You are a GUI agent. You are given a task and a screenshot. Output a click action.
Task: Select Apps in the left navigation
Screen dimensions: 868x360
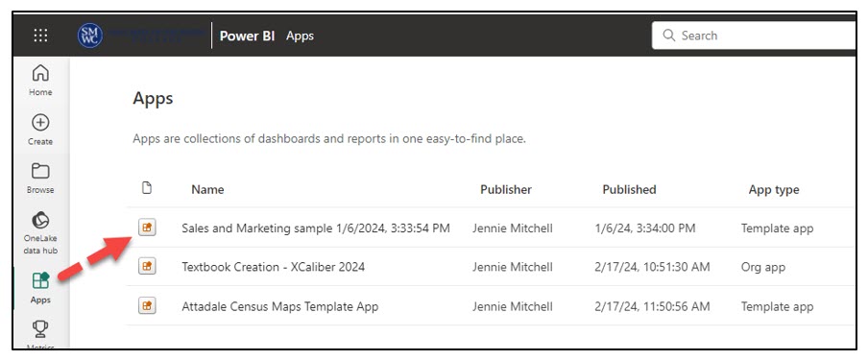tap(40, 288)
